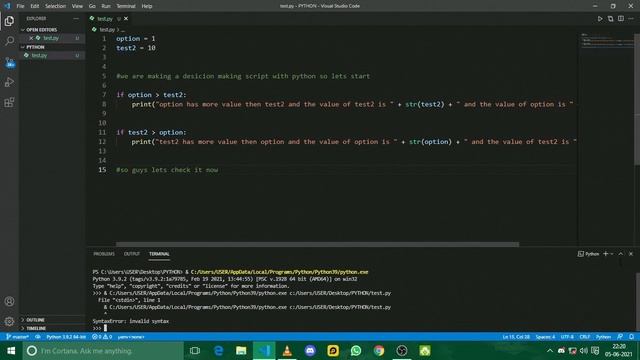Change the CRLF end of line sequence
This screenshot has width=640, height=360.
[584, 337]
